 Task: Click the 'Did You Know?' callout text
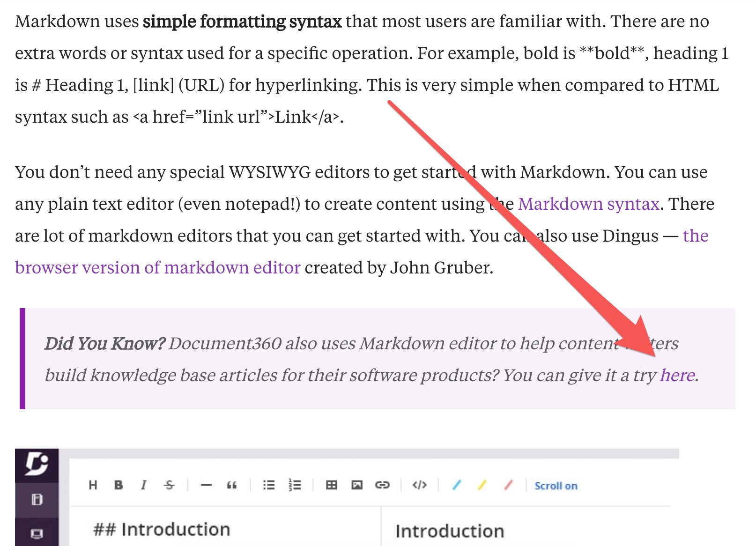104,344
